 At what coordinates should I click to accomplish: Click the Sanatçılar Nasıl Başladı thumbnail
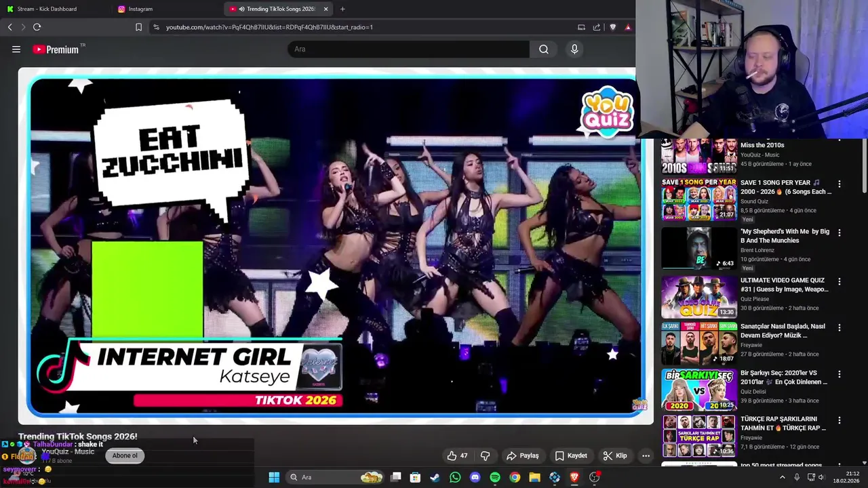[698, 343]
